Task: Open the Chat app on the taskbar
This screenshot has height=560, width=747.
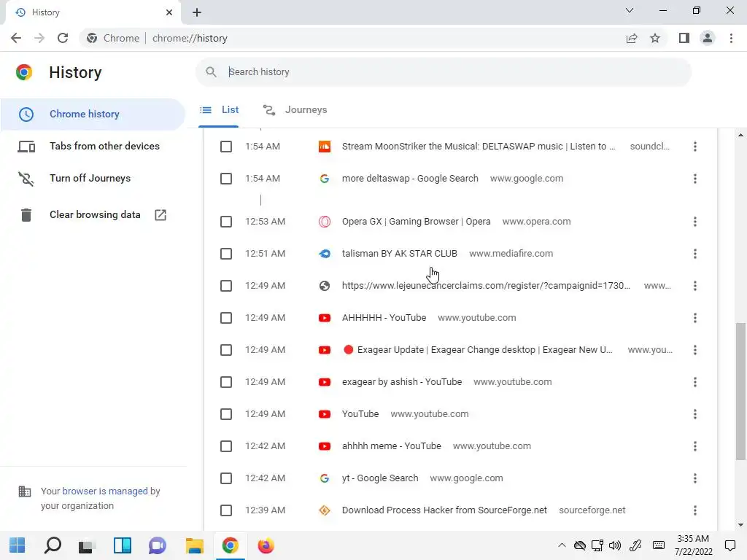Action: click(x=158, y=545)
